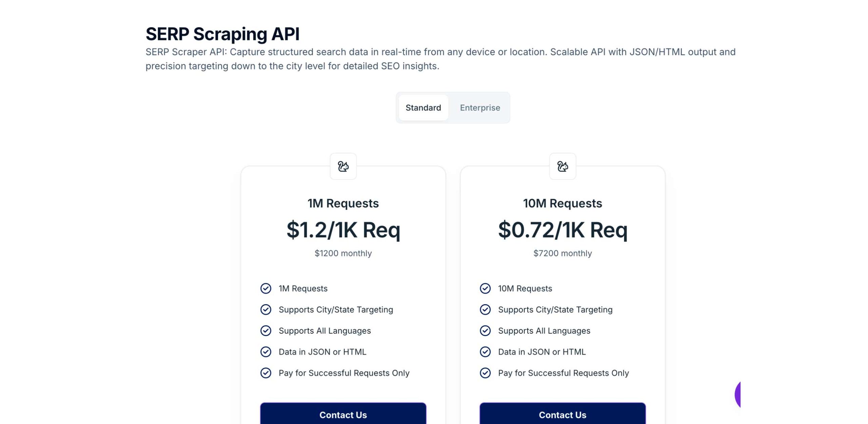Switch to the Enterprise pricing tab
The width and height of the screenshot is (868, 424).
click(x=480, y=108)
